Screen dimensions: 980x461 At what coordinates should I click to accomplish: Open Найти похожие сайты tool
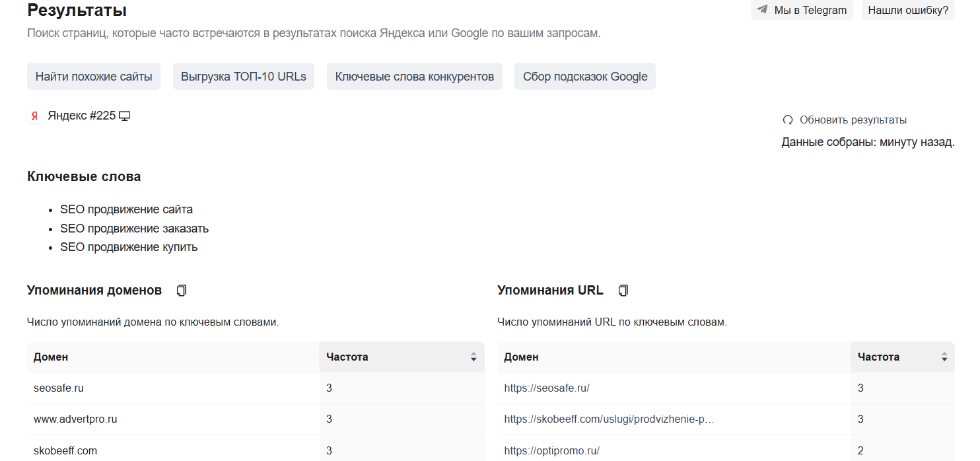click(x=94, y=77)
